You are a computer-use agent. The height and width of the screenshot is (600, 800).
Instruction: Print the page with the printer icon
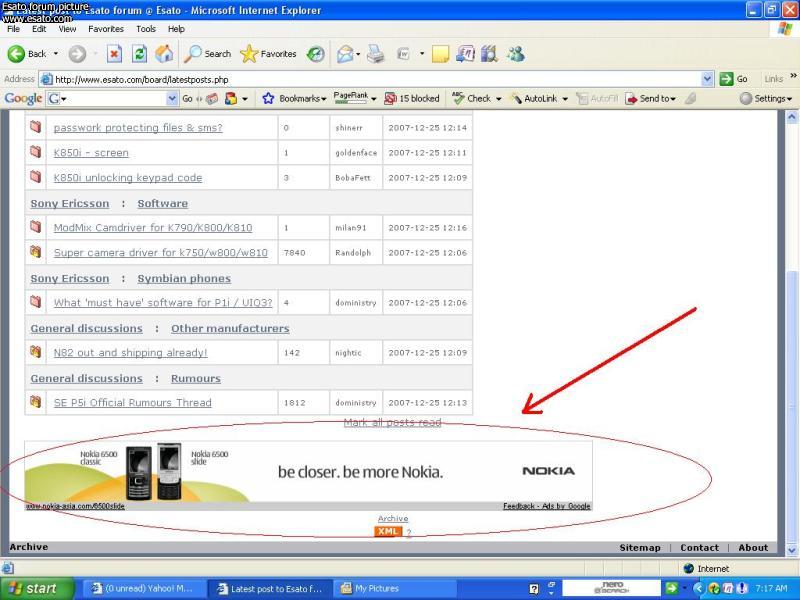tap(376, 54)
